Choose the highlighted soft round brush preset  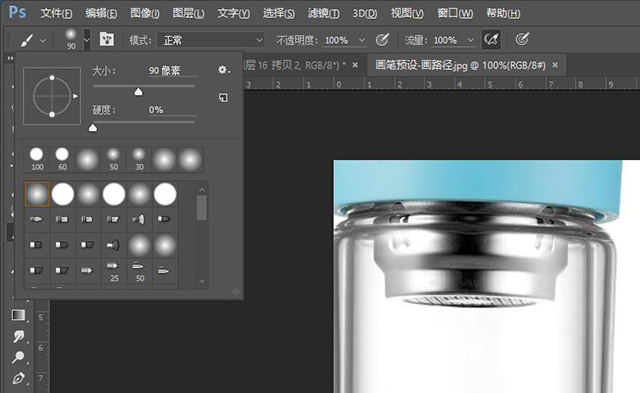pyautogui.click(x=37, y=194)
